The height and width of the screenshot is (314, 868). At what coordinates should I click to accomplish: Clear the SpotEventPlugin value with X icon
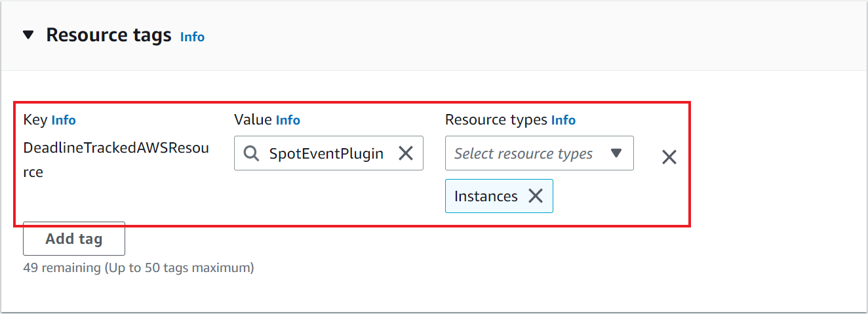tap(406, 153)
